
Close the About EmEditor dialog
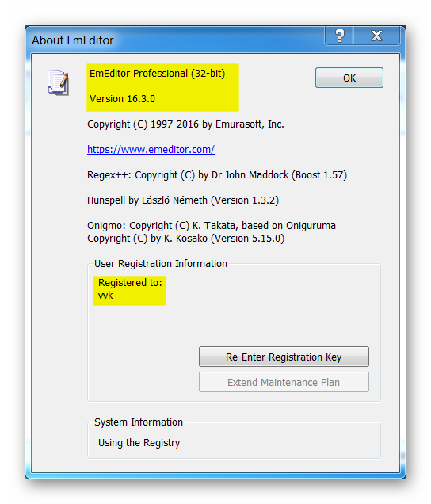click(x=376, y=36)
